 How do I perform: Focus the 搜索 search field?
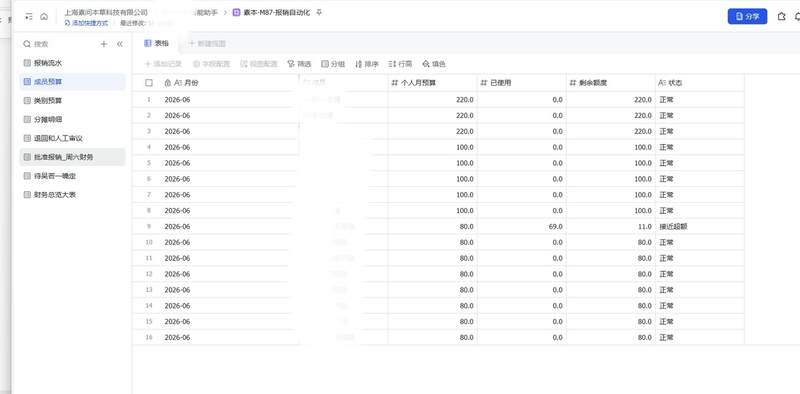coord(59,44)
